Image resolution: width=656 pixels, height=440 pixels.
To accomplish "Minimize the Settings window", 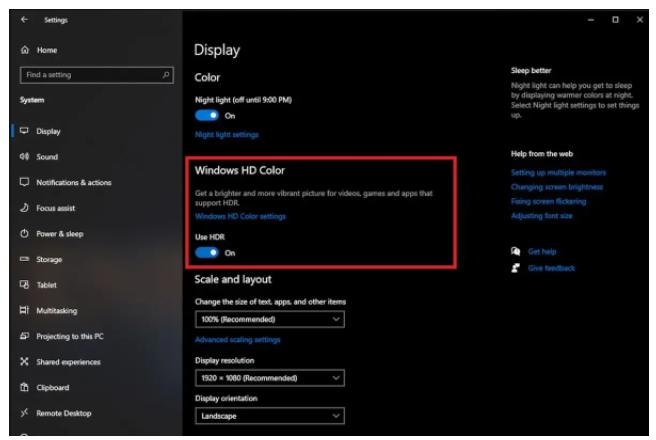I will point(591,20).
